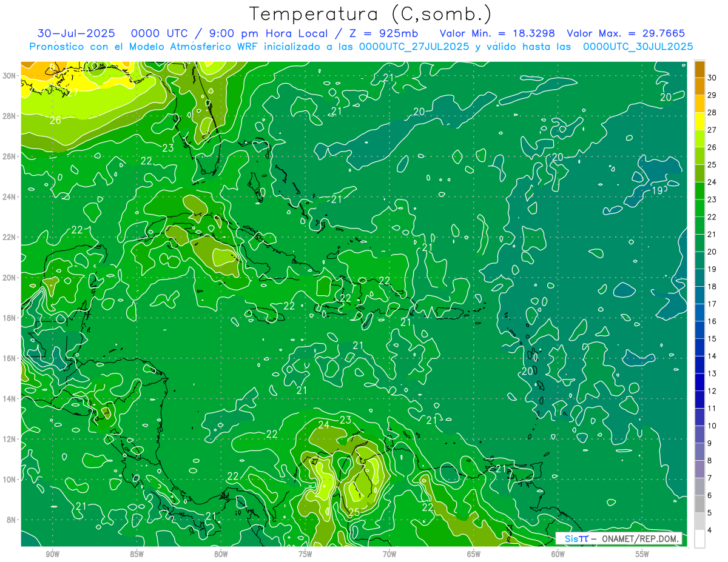
Task: Click longitude axis label '90W'
Action: point(53,554)
